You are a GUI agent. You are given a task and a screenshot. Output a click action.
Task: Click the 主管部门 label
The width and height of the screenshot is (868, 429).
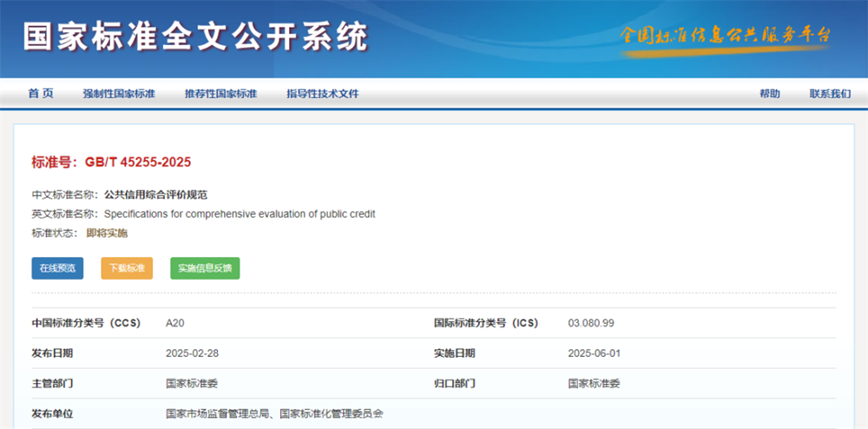click(x=52, y=384)
